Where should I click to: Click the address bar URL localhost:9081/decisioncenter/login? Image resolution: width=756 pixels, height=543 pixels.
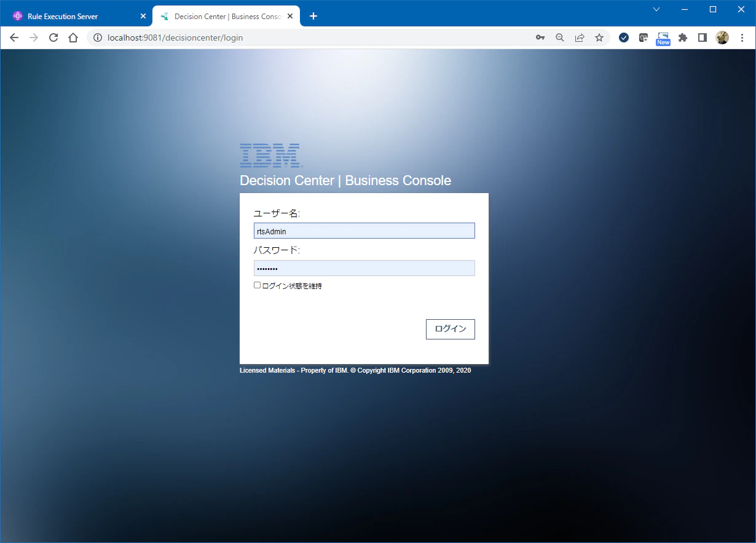click(175, 38)
